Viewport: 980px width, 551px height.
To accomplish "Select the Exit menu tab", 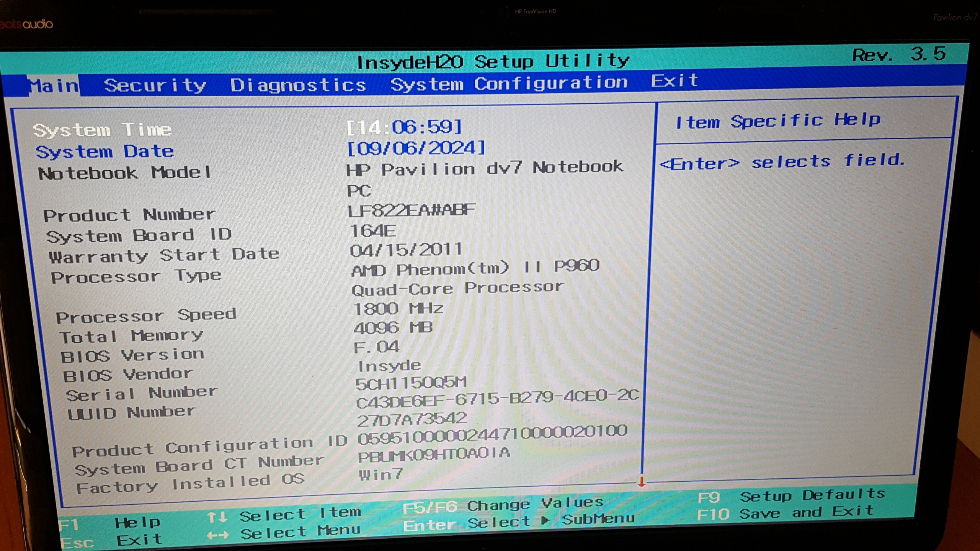I will tap(675, 81).
